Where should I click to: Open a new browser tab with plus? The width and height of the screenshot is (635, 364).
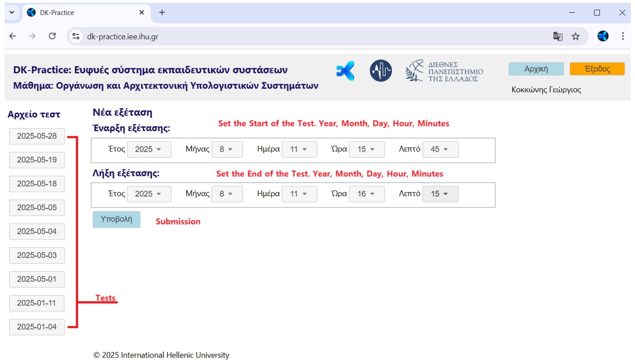[x=162, y=12]
